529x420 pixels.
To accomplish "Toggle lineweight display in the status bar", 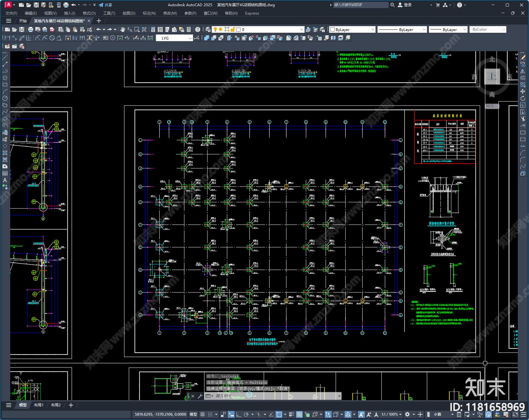I will (x=291, y=414).
